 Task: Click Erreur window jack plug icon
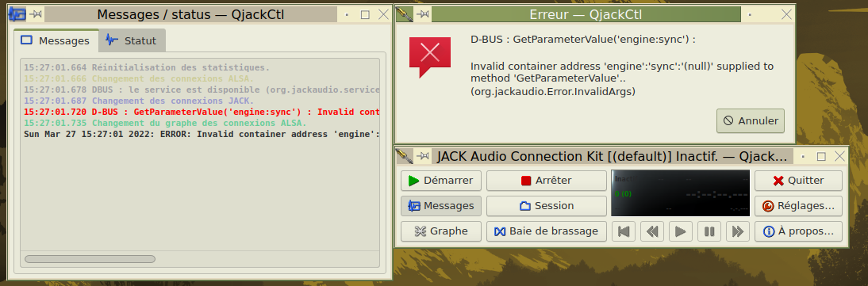(x=405, y=14)
